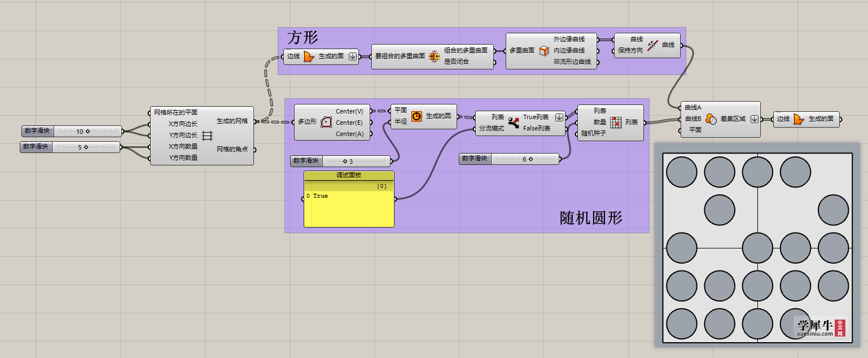
Task: Click the Brep join component icon
Action: coord(434,56)
